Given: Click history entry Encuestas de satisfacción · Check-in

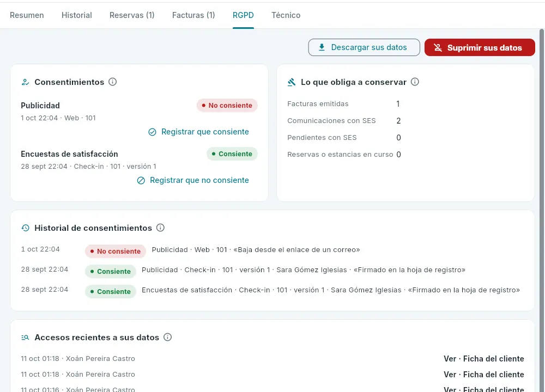Looking at the screenshot, I should click(331, 290).
